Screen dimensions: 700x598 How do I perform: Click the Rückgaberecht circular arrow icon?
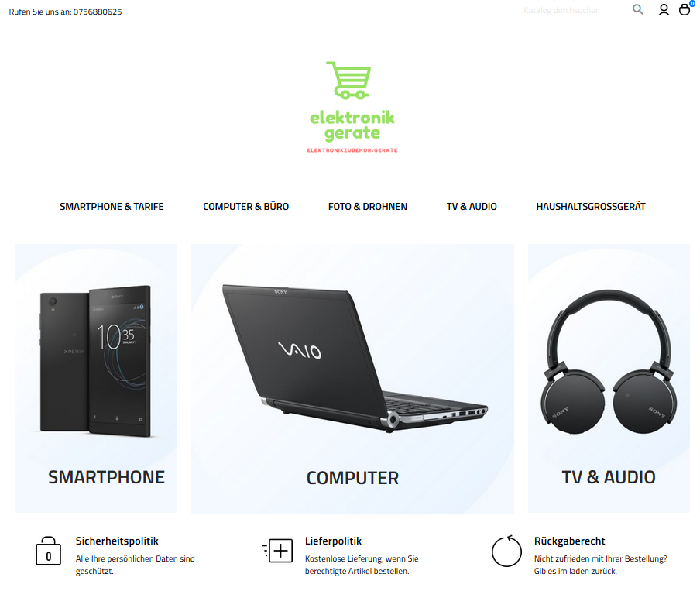point(506,551)
